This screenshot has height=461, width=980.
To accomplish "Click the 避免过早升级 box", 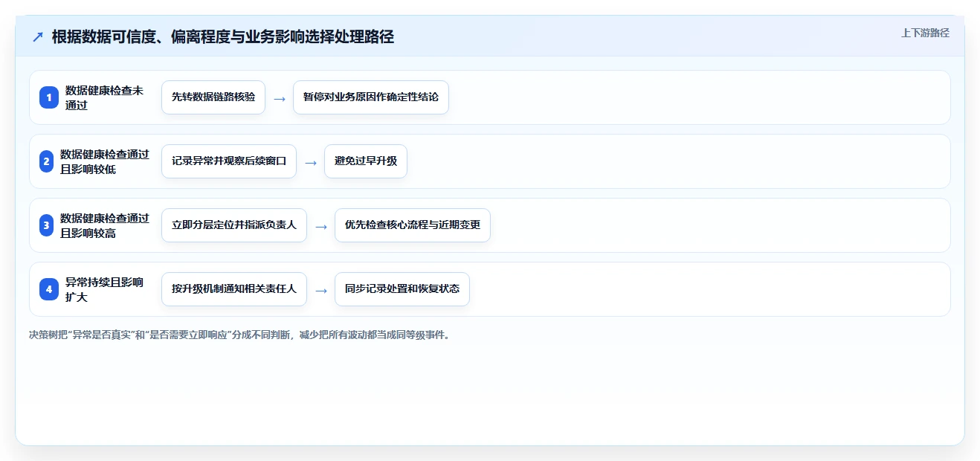I will [366, 161].
